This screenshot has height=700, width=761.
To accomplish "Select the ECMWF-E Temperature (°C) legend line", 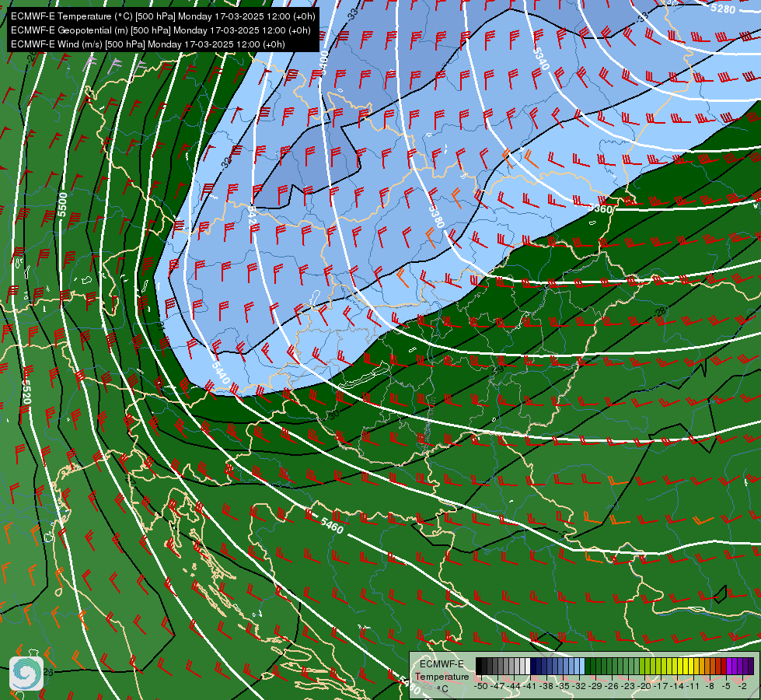I will click(163, 16).
